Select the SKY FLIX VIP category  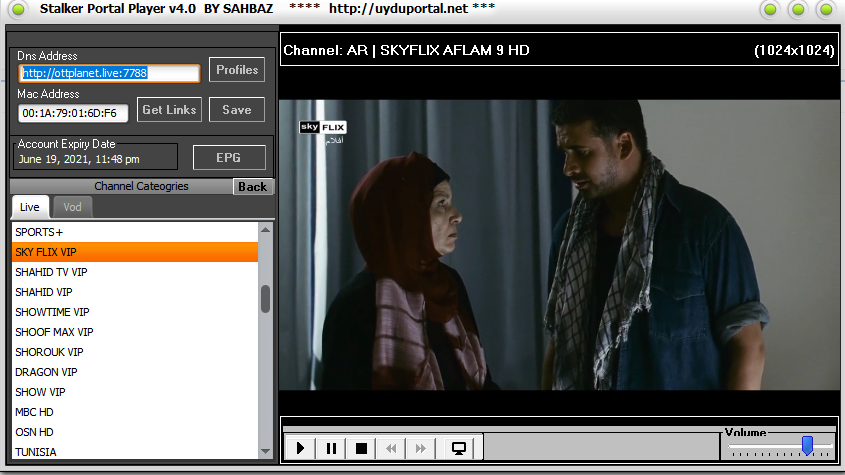[x=135, y=252]
